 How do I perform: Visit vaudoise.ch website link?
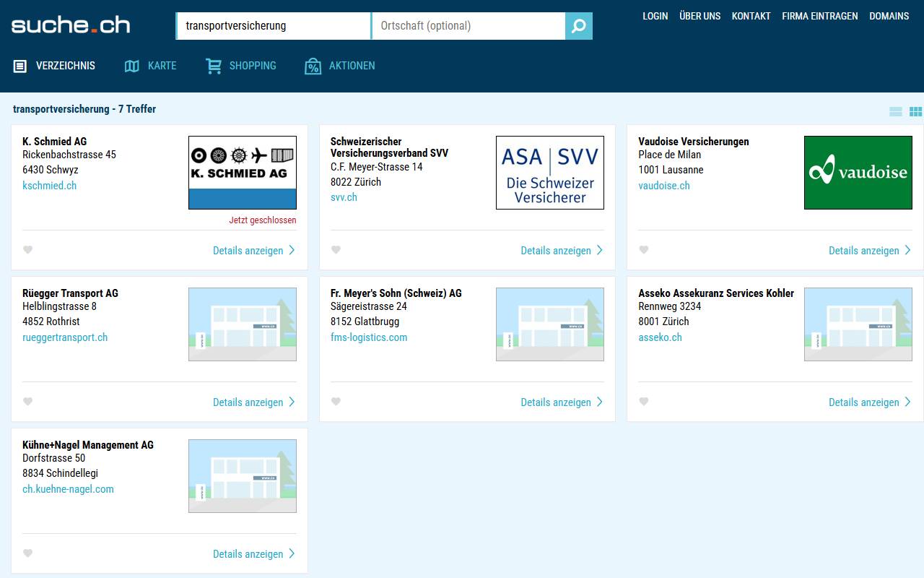[664, 186]
